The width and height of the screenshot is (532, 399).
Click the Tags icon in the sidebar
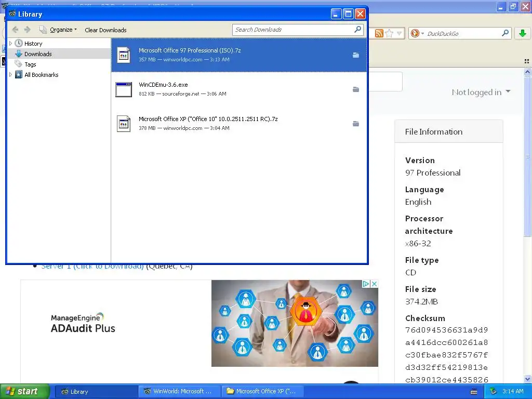[x=18, y=64]
